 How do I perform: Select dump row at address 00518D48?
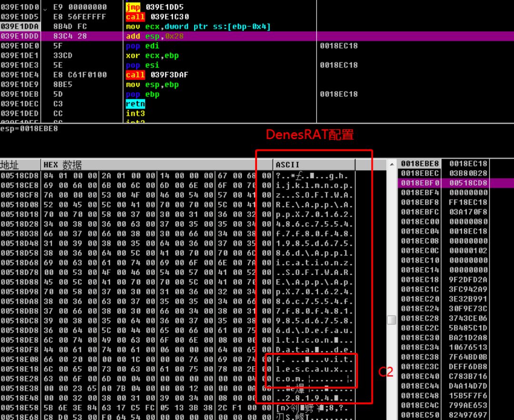(177, 244)
